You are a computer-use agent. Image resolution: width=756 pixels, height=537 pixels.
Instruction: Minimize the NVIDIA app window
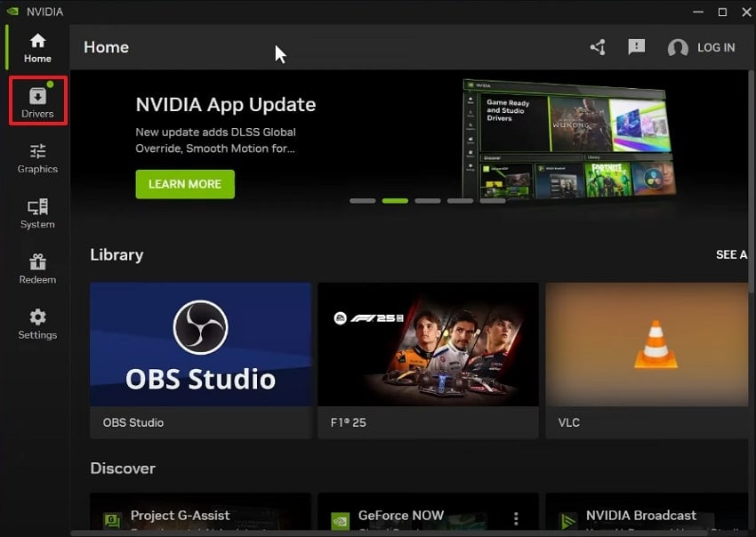click(x=698, y=12)
